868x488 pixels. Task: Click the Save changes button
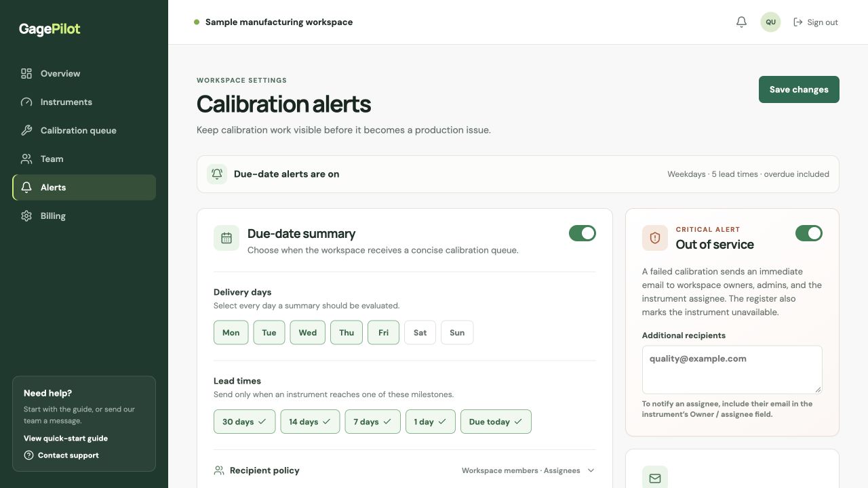point(799,89)
